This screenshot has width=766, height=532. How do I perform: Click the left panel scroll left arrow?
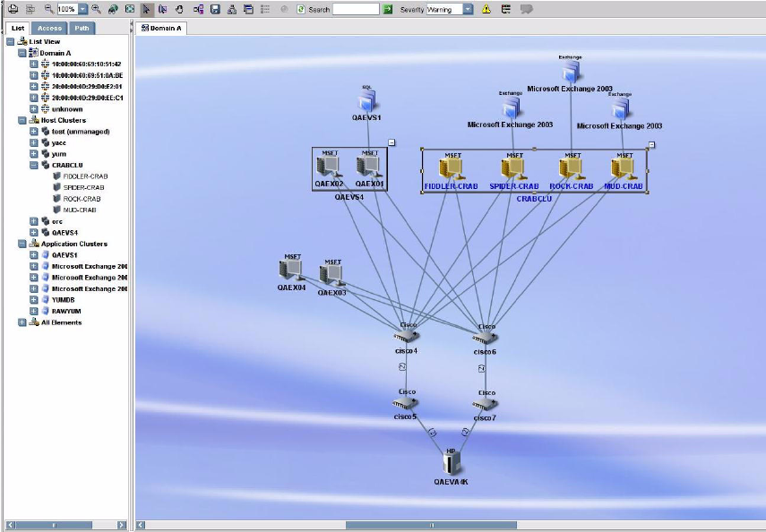10,525
